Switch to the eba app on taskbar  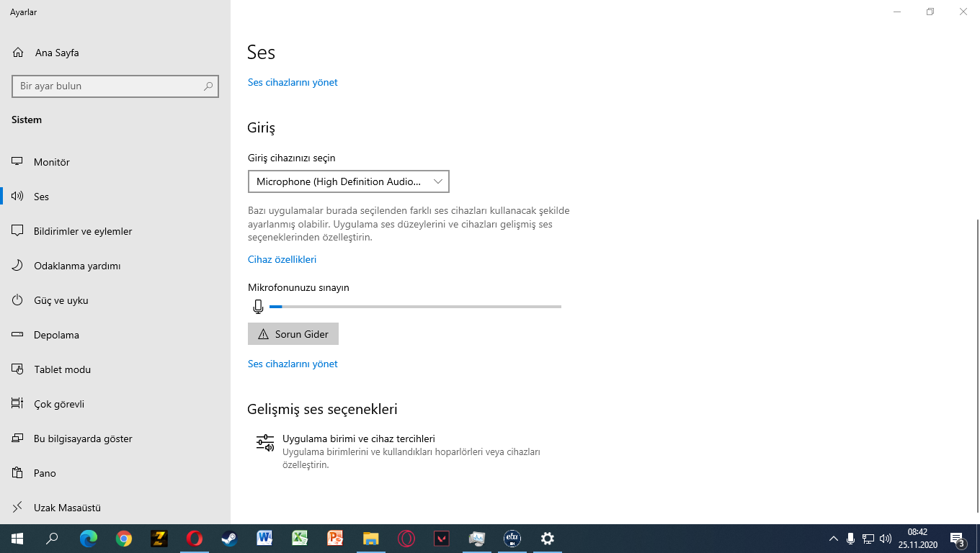coord(512,539)
